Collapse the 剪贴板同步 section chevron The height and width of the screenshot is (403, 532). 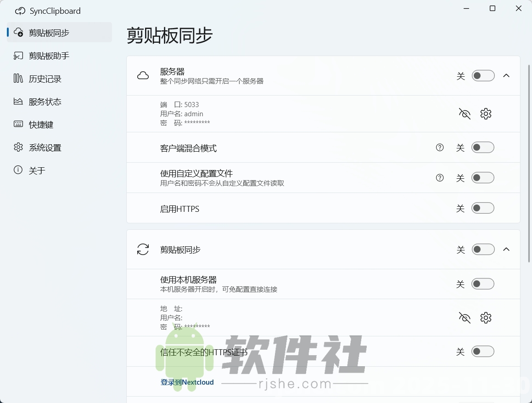click(506, 250)
